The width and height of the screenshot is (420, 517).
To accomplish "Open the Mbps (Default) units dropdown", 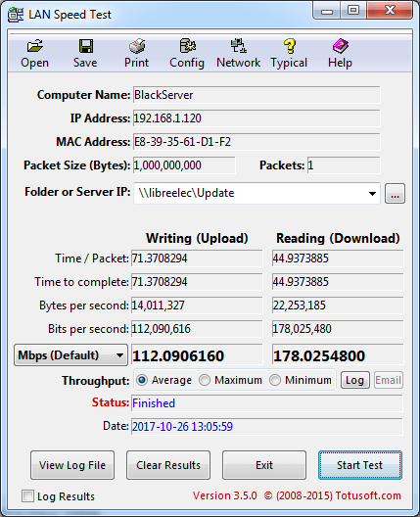I will [x=70, y=355].
